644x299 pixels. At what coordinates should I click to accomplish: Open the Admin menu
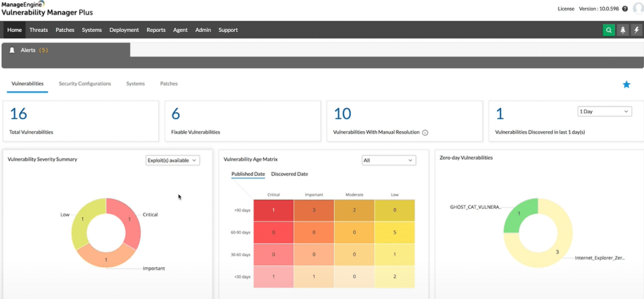203,30
